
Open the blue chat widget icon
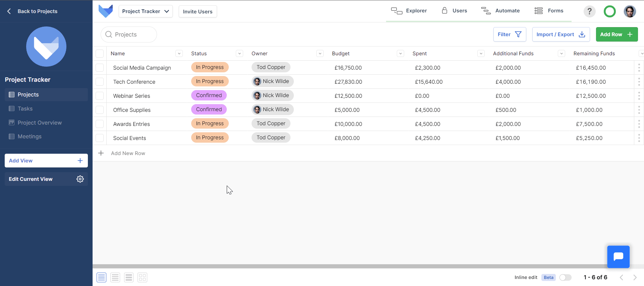(x=618, y=257)
